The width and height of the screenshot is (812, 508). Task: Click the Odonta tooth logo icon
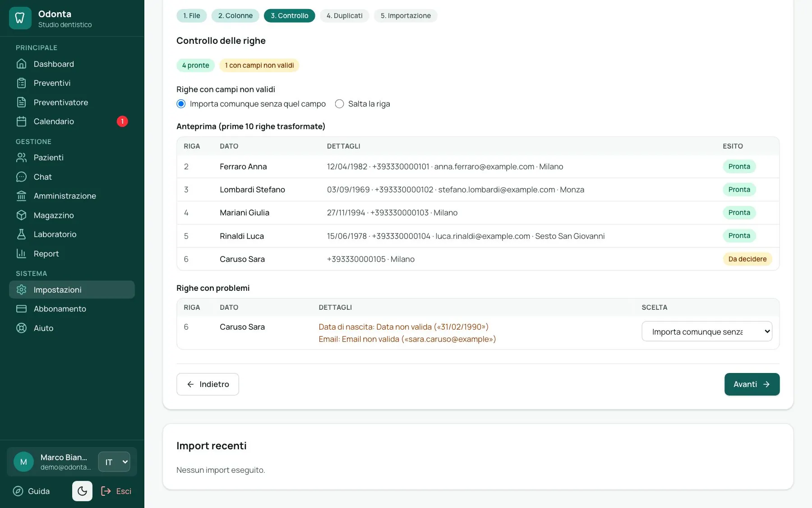point(20,18)
